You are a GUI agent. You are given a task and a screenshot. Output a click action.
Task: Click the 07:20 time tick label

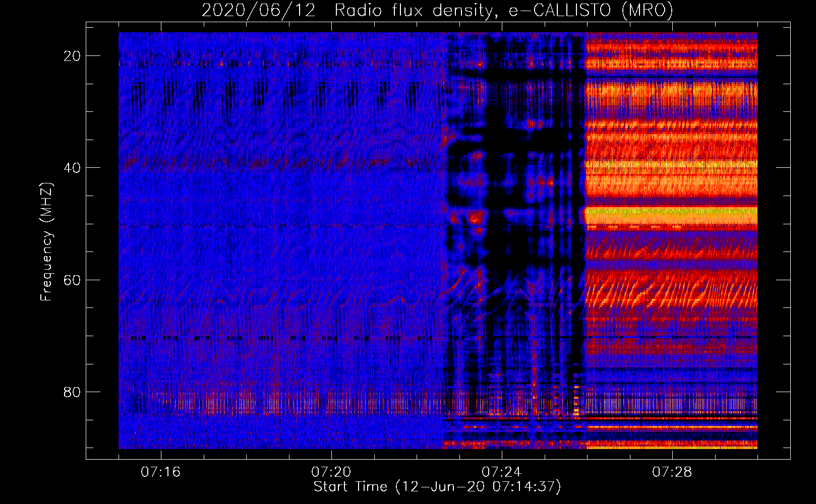click(331, 472)
